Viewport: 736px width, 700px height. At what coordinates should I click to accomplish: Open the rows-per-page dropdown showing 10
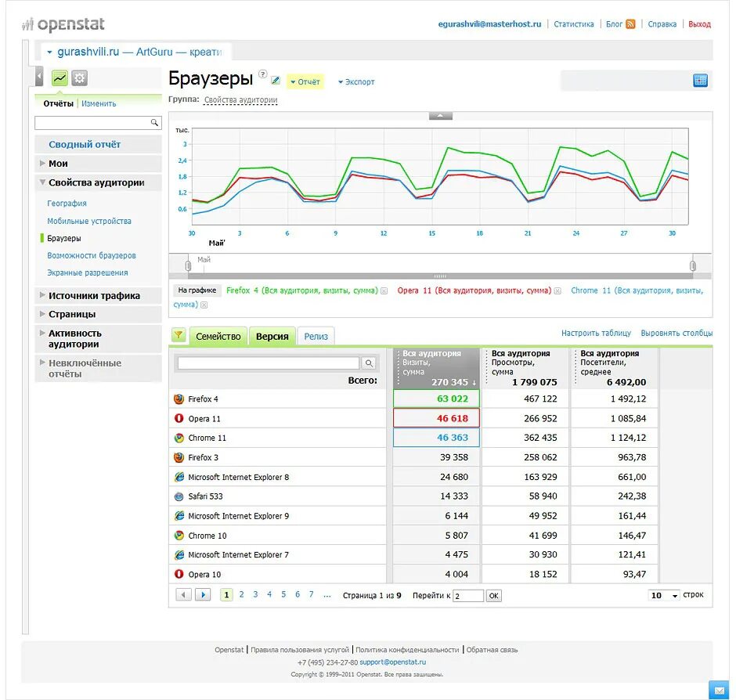(664, 595)
